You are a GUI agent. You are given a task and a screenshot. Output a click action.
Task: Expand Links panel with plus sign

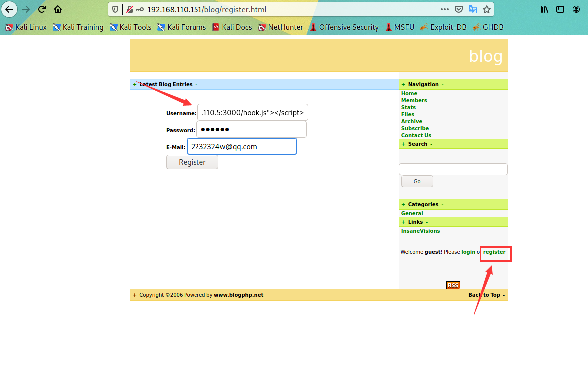403,222
